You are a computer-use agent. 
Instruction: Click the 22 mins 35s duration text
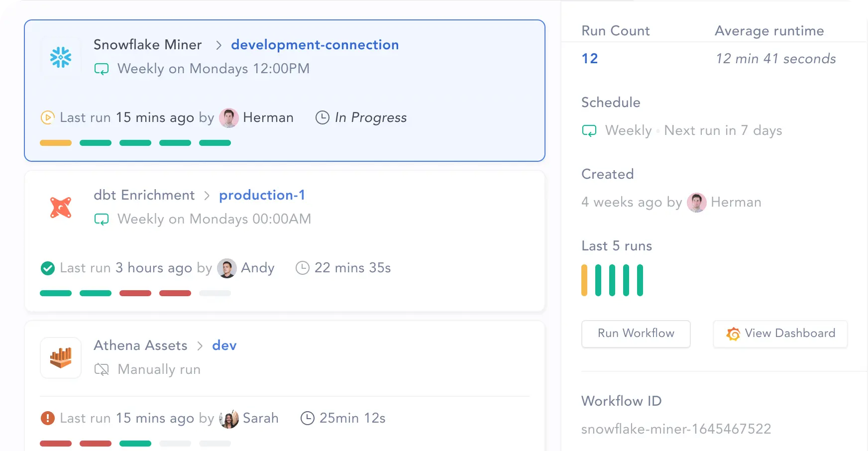coord(353,268)
